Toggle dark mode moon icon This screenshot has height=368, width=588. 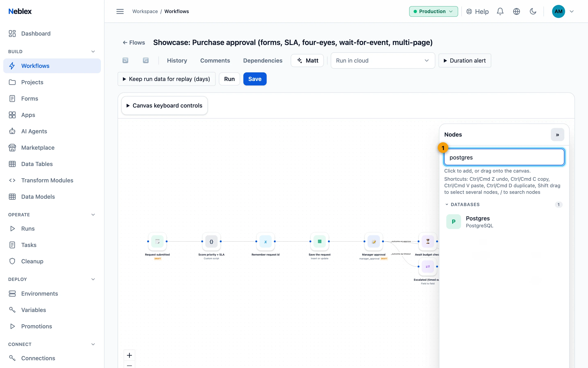(533, 11)
